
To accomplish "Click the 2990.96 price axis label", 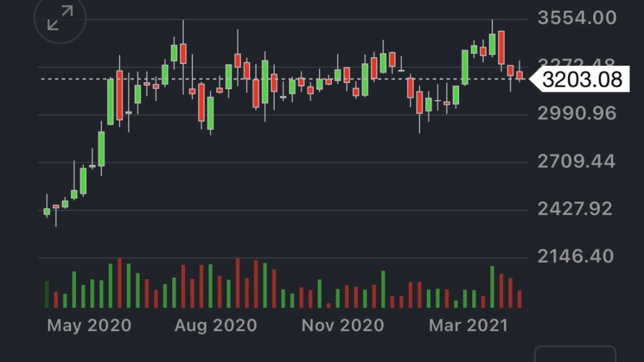I will coord(577,114).
